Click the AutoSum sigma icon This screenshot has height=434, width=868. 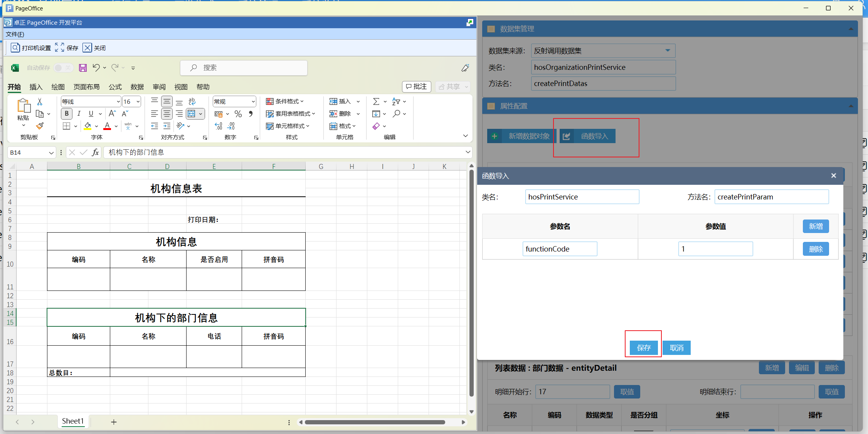[376, 101]
